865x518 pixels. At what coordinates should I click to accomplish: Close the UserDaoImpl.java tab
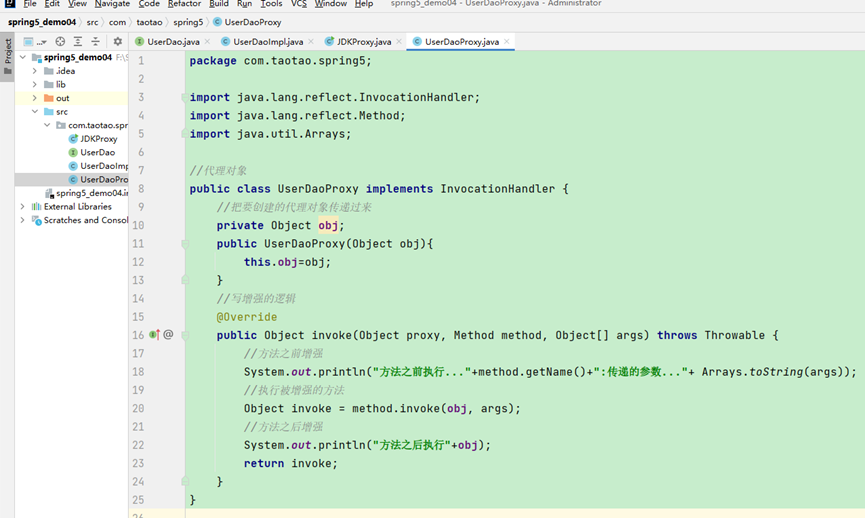[x=311, y=41]
